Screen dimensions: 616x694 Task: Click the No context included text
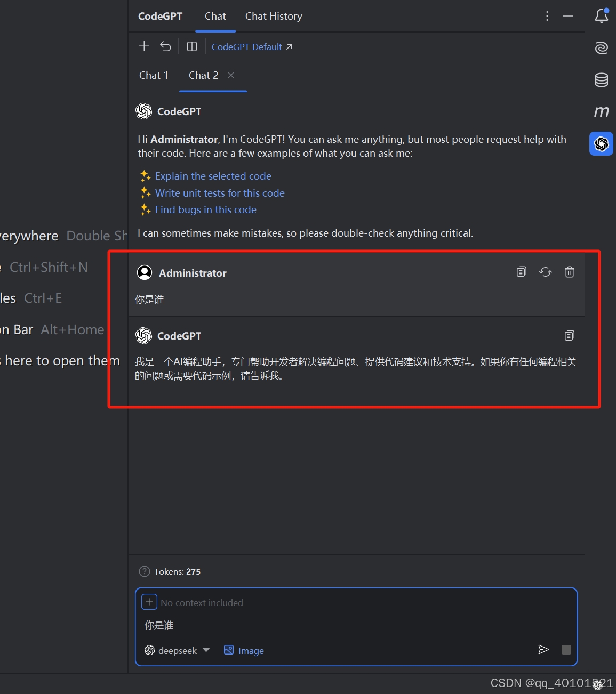click(202, 603)
